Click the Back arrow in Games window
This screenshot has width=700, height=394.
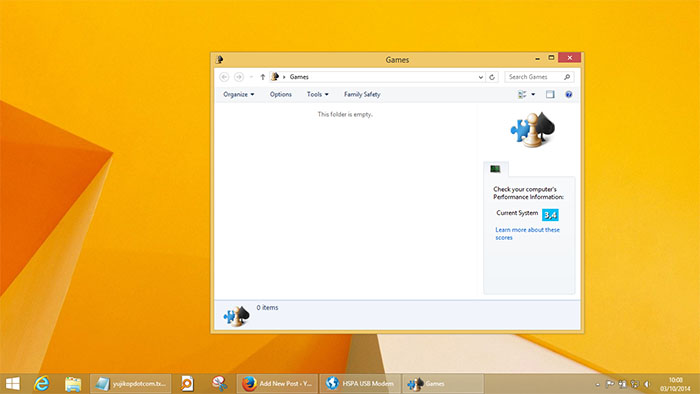[x=224, y=77]
